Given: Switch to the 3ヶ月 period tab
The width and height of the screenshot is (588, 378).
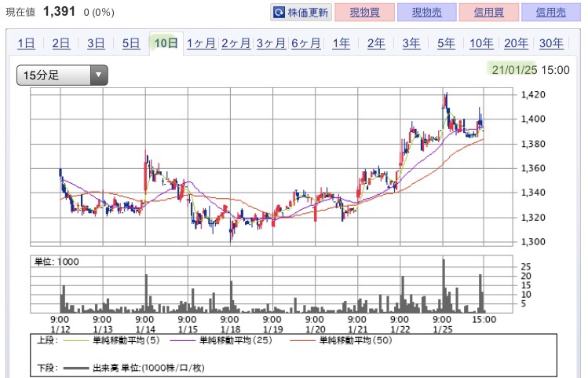Looking at the screenshot, I should click(x=271, y=43).
